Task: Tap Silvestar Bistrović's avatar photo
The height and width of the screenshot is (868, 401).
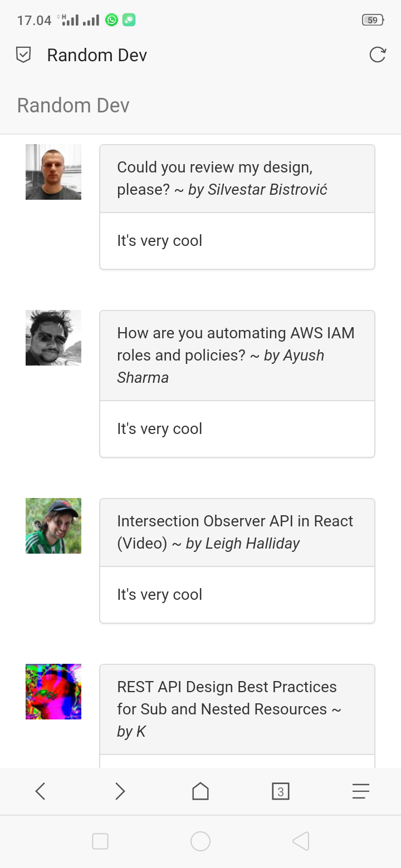Action: (53, 172)
